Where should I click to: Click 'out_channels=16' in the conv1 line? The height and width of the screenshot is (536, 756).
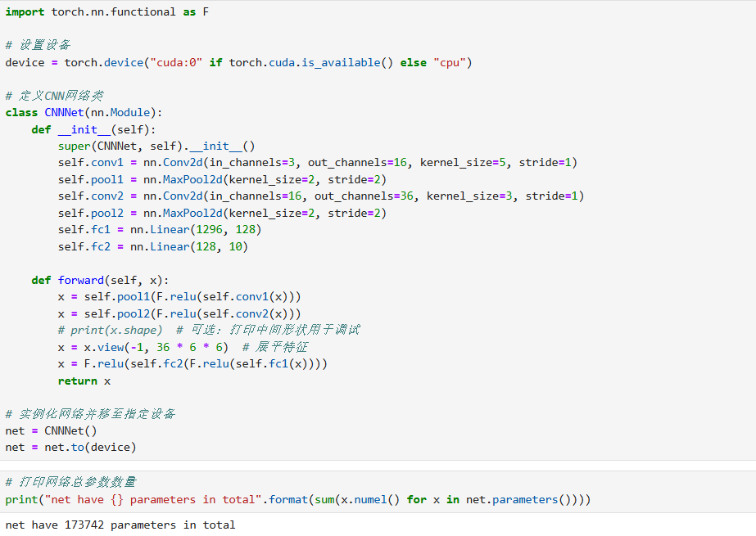(x=357, y=163)
